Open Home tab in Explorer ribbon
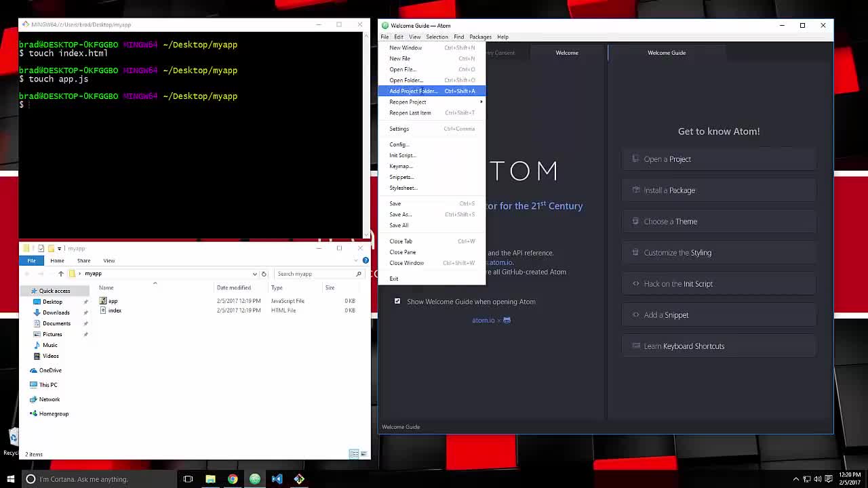Screen dimensions: 868x488 click(x=57, y=260)
